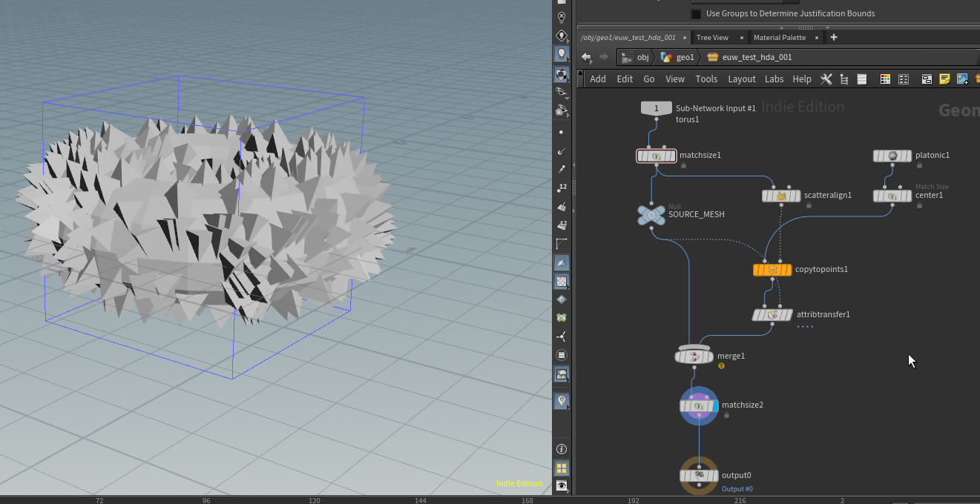Open the Labs menu

(x=774, y=79)
